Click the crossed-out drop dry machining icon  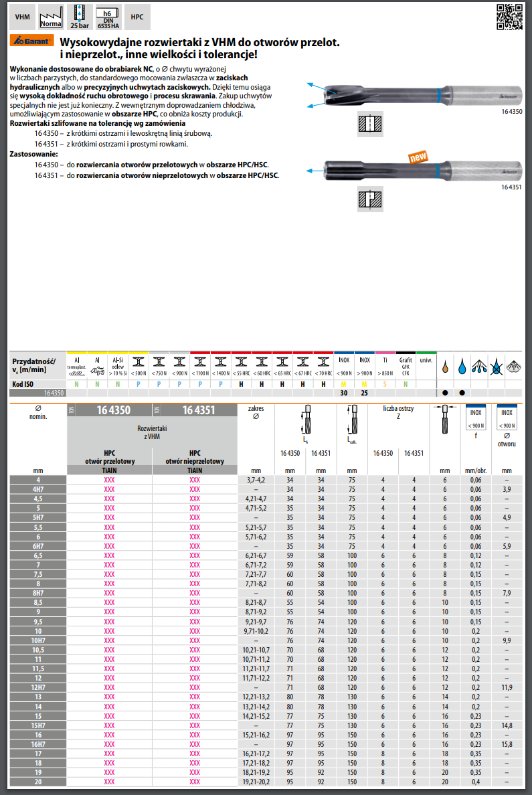click(x=497, y=367)
